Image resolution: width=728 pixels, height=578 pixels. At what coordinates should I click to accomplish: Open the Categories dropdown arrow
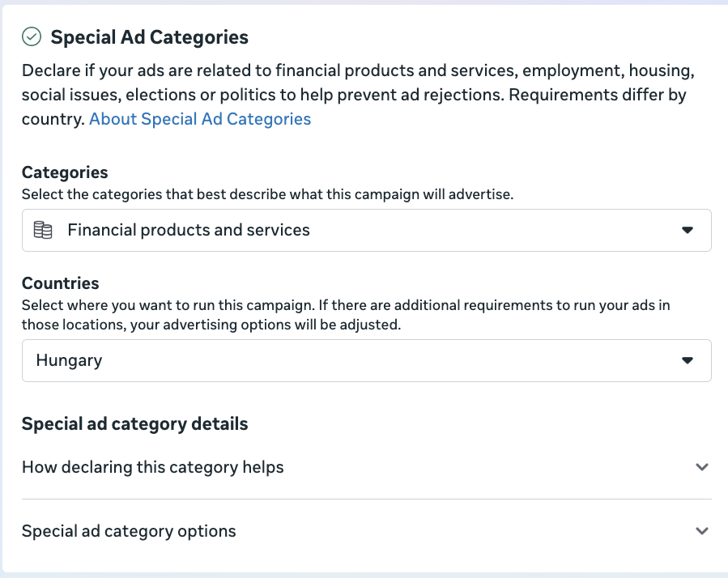(688, 230)
